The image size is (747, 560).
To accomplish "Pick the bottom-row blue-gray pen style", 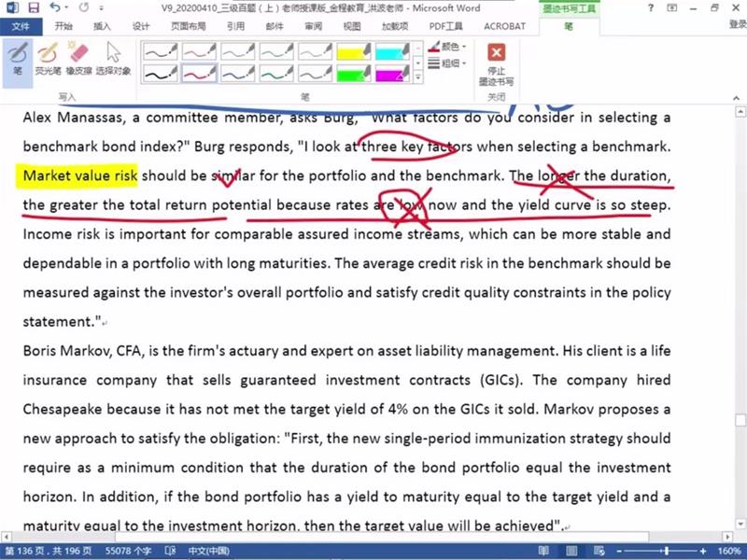I will coord(238,74).
